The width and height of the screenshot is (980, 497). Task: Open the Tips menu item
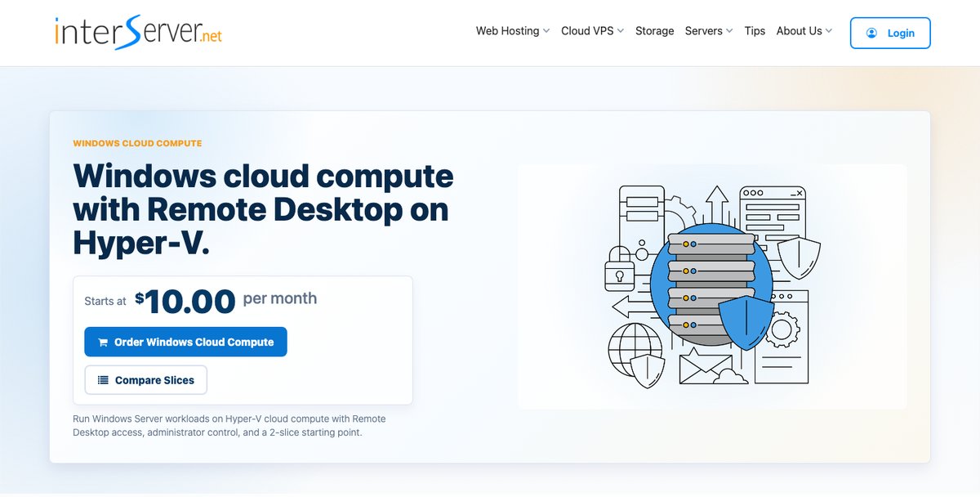tap(755, 31)
